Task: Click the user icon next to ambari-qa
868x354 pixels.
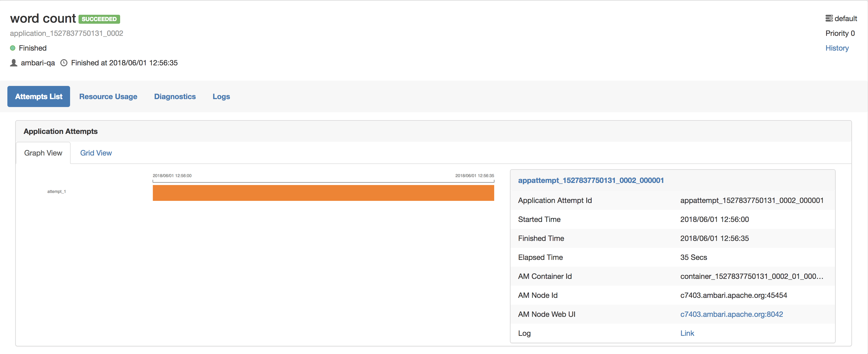Action: pos(13,63)
